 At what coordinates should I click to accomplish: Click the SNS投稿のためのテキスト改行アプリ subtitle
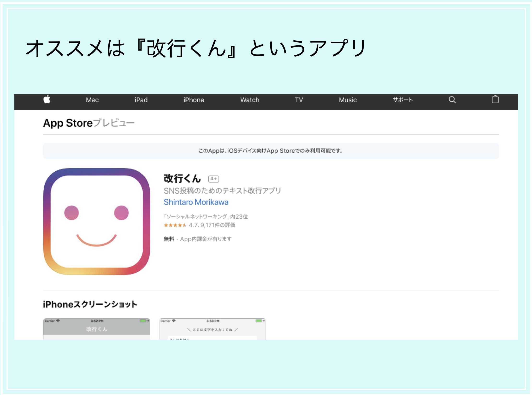(222, 191)
